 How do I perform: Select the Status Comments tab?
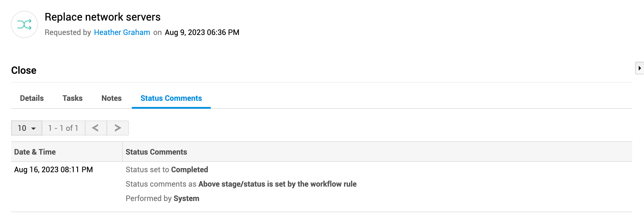coord(171,98)
